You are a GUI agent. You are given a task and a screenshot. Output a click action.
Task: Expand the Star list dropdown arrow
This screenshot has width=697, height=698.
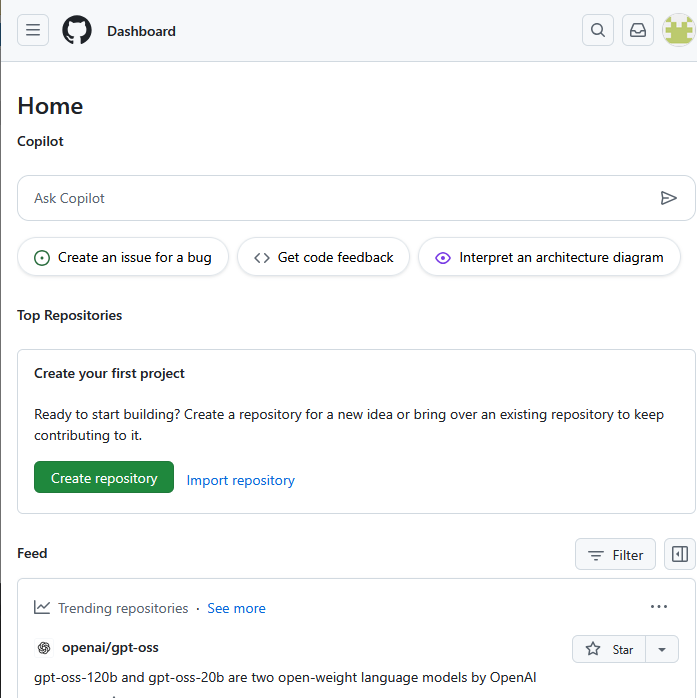(662, 649)
